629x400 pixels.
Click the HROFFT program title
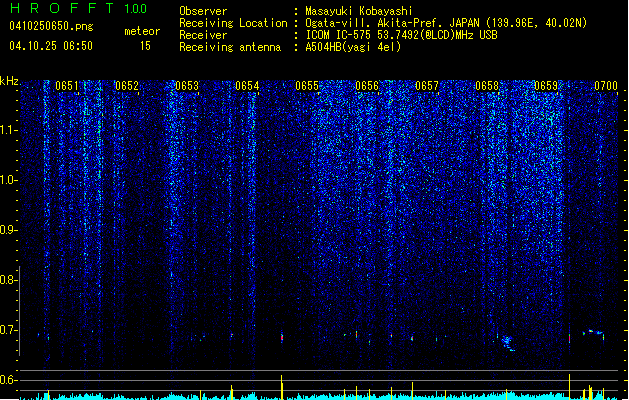pos(62,8)
